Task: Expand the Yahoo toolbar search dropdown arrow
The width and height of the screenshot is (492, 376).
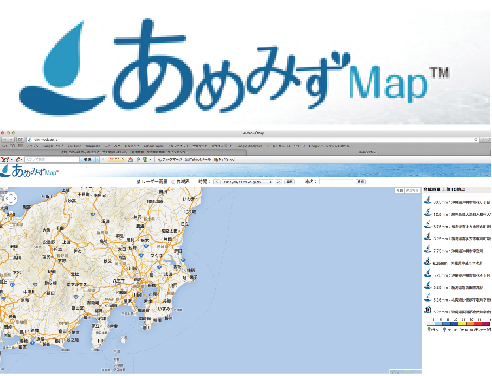Action: click(x=97, y=160)
